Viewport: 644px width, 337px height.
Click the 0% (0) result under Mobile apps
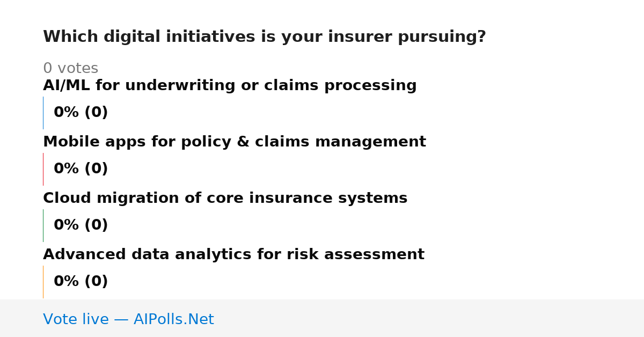click(81, 169)
